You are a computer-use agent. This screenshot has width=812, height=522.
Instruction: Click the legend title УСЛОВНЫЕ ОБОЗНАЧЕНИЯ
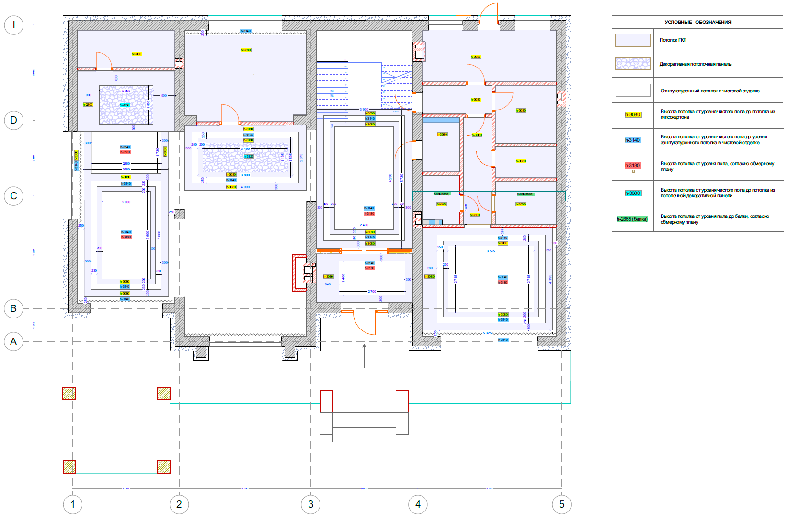tap(698, 22)
